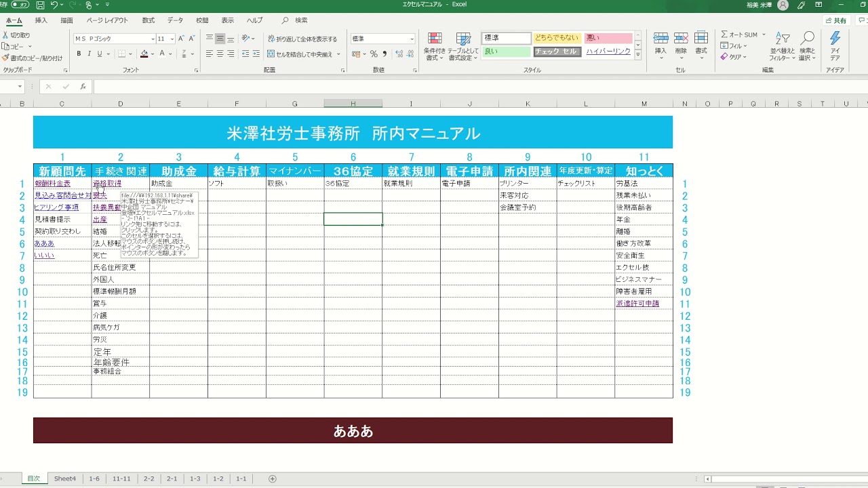Click the Orientation text angle icon
Screen dimensions: 868x488
246,39
